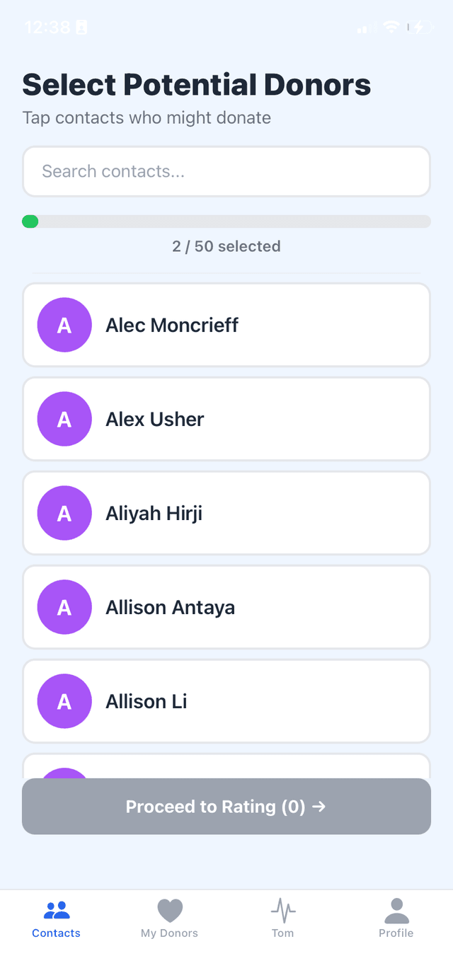The image size is (453, 980).
Task: Tap Allison Antaya's purple avatar
Action: click(x=64, y=607)
